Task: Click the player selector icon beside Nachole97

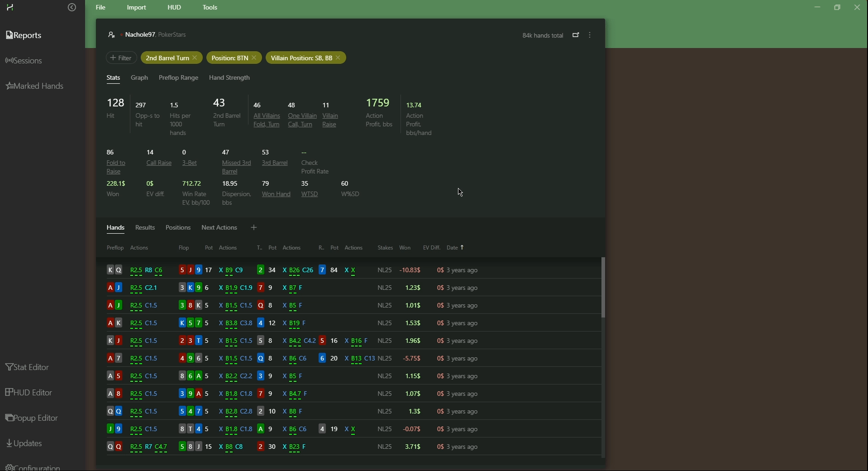Action: [x=111, y=35]
